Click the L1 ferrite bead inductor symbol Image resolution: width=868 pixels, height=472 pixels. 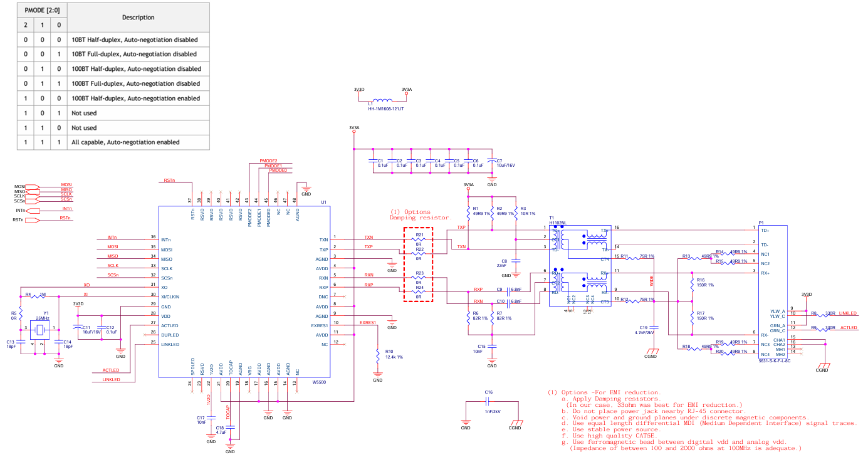(382, 100)
